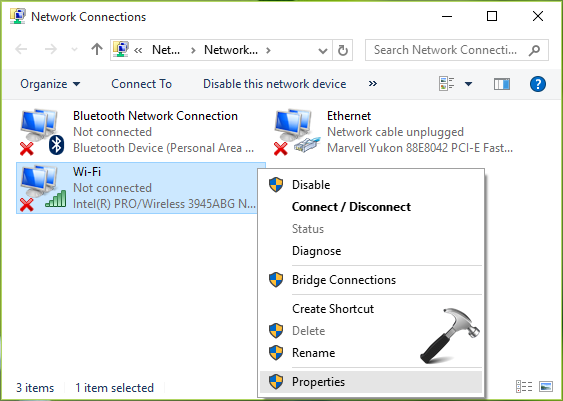Open the blue Help question mark
This screenshot has width=563, height=401.
click(x=538, y=84)
